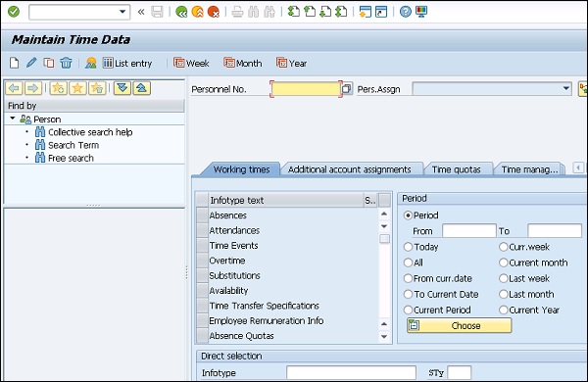The image size is (588, 382).
Task: Click the Collapse all up-arrows icon
Action: click(x=142, y=88)
